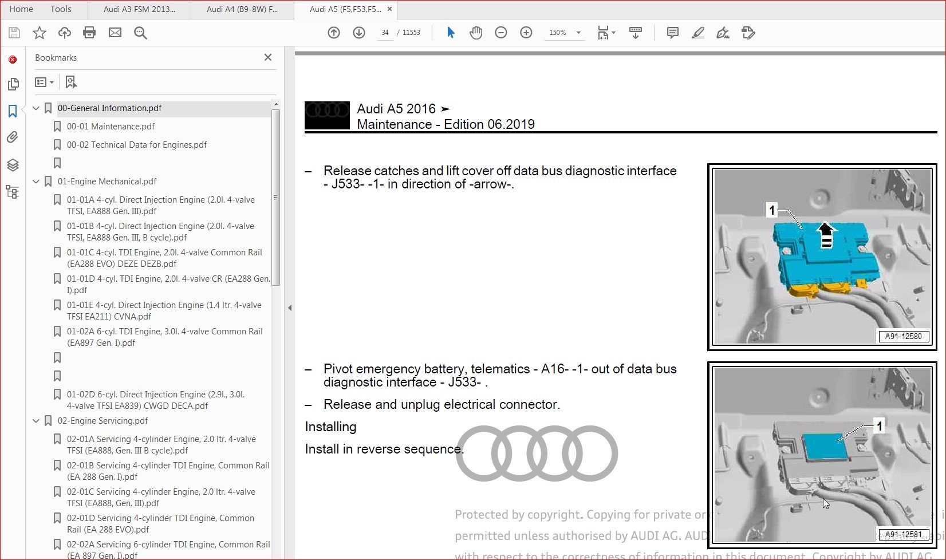Open 02-02A Servicing 6-cylinder TDI bookmark
This screenshot has width=946, height=560.
[168, 550]
